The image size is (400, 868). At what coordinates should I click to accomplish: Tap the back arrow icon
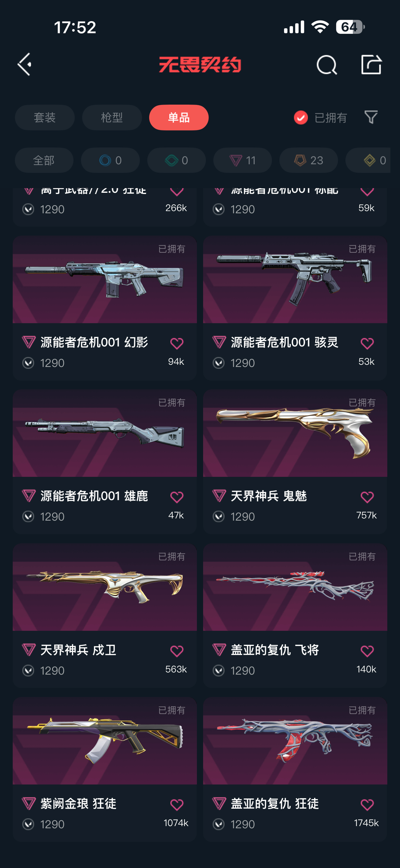tap(25, 65)
